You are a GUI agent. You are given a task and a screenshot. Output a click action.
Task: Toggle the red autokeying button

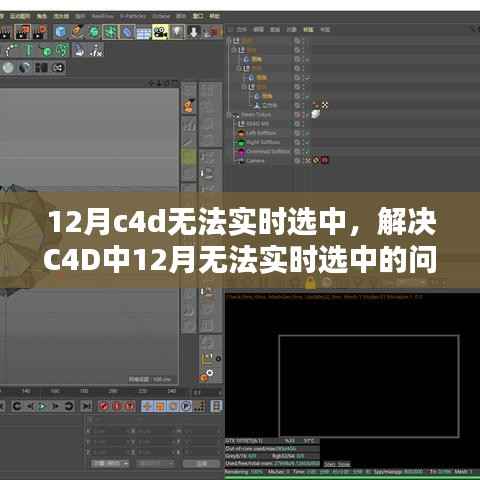(117, 406)
